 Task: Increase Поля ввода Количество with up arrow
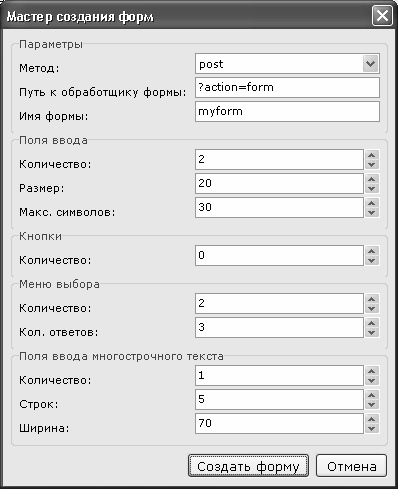click(x=372, y=155)
